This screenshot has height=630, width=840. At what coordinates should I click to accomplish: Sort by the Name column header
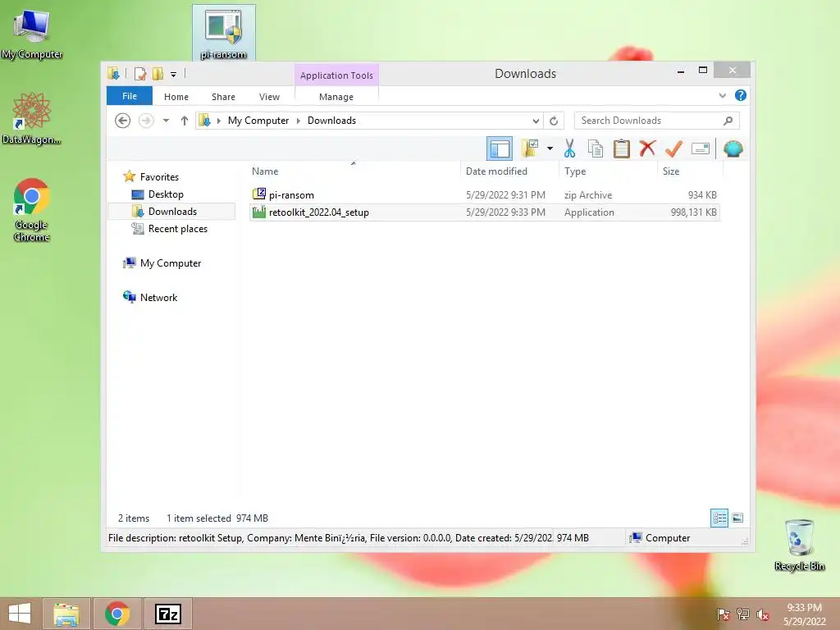pos(353,171)
